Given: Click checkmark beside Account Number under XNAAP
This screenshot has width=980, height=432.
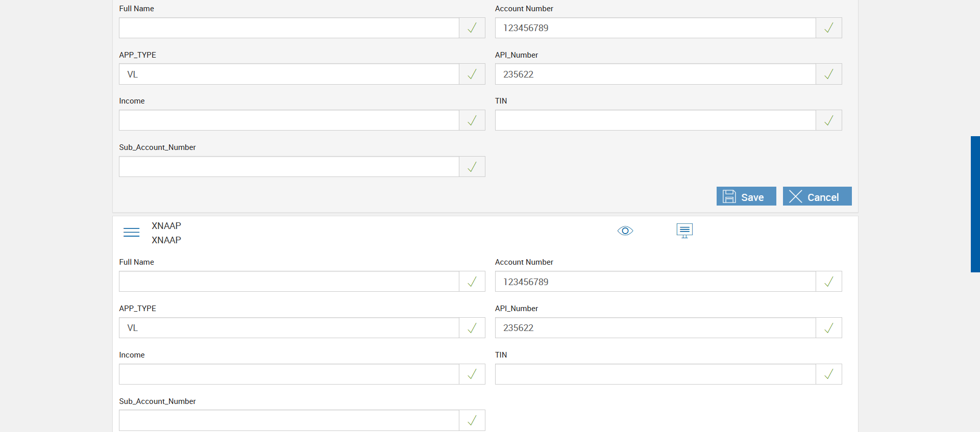Looking at the screenshot, I should [828, 282].
